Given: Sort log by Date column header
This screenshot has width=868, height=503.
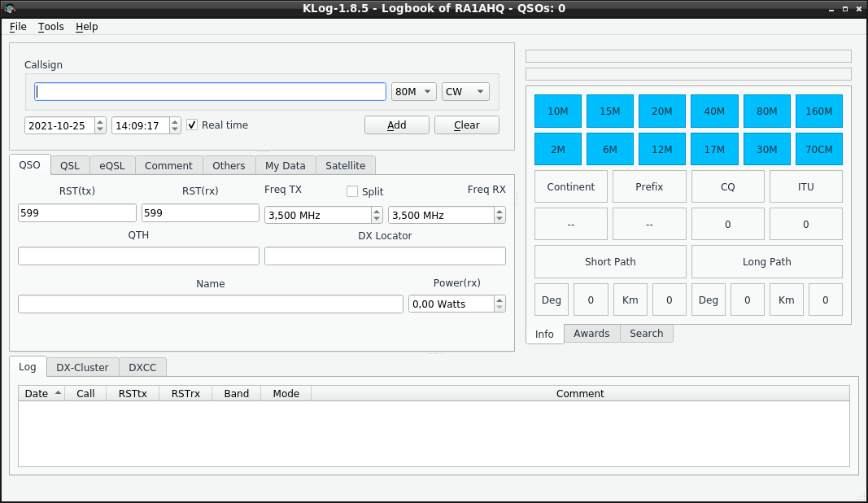Looking at the screenshot, I should (x=41, y=393).
